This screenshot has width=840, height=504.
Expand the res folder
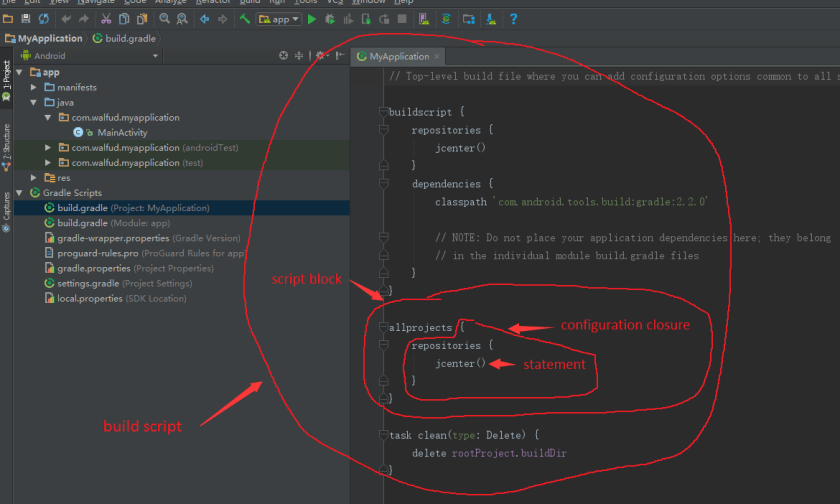[x=34, y=177]
